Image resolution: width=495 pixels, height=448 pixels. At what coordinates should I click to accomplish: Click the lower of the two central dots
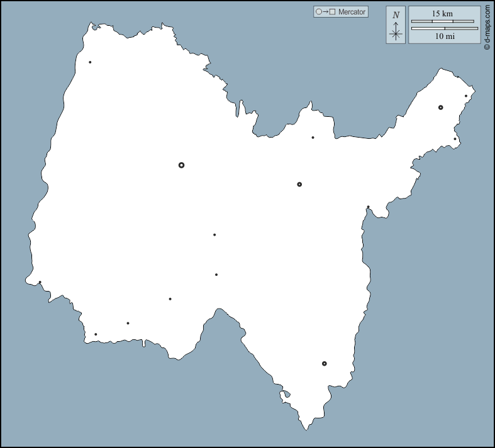[x=216, y=275]
